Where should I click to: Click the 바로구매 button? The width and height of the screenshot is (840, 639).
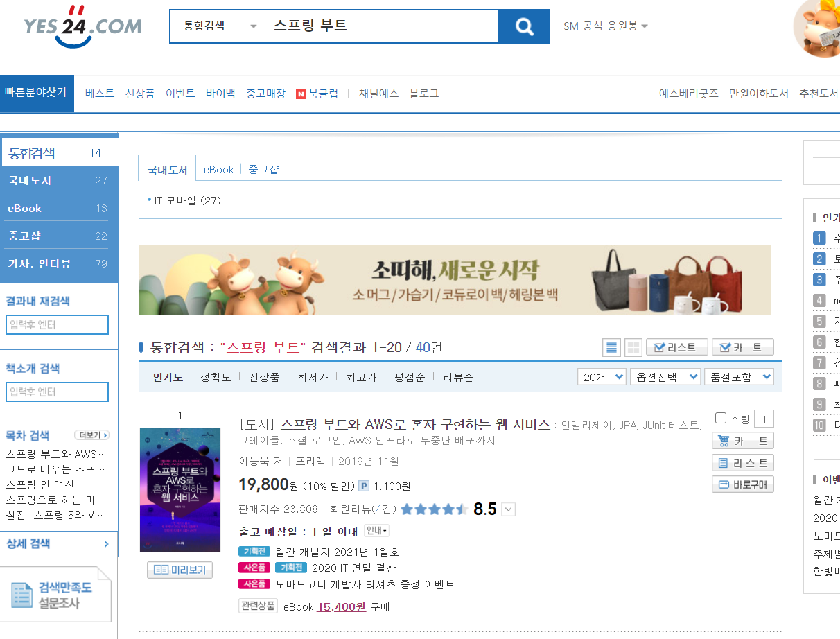click(743, 484)
